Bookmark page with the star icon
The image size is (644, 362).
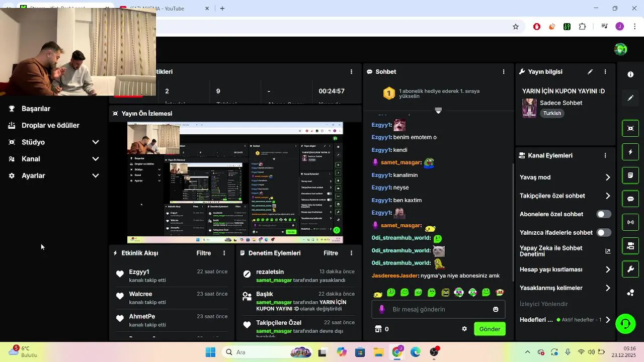point(516,27)
